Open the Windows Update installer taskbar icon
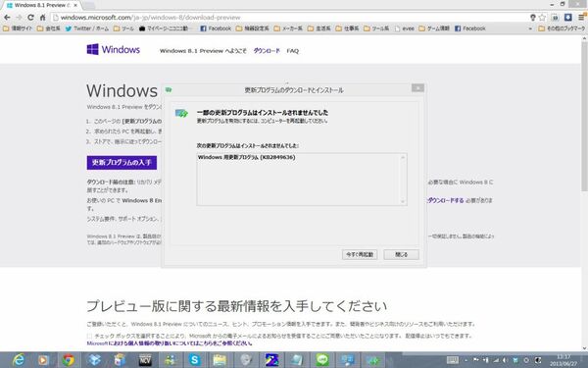This screenshot has width=588, height=368. (x=372, y=360)
